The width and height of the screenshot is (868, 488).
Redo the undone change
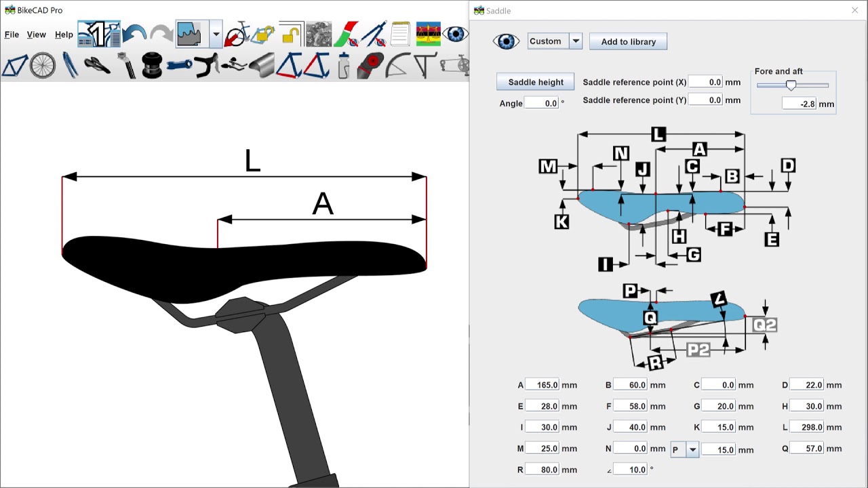(x=161, y=34)
